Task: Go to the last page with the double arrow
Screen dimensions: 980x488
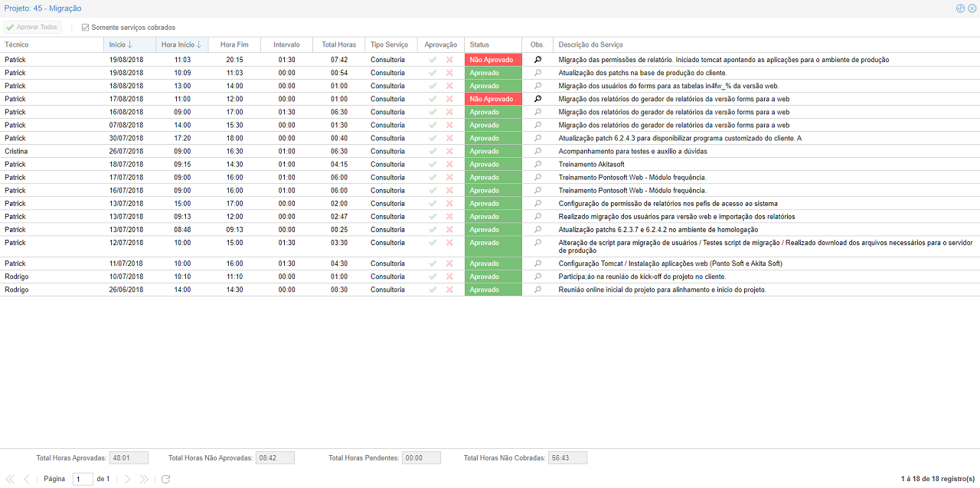Action: [x=144, y=479]
